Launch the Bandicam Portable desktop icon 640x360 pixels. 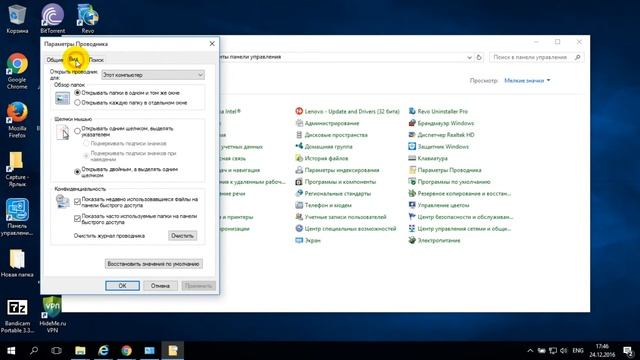tap(17, 315)
